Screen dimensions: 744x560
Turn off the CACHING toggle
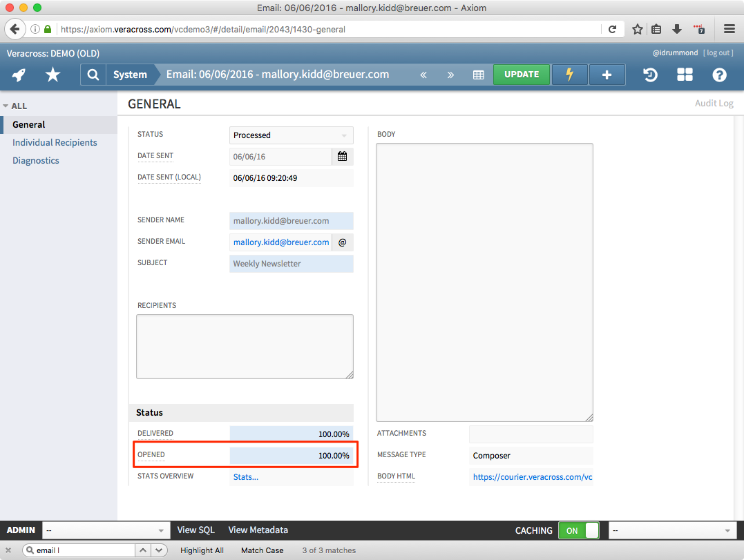(x=579, y=530)
